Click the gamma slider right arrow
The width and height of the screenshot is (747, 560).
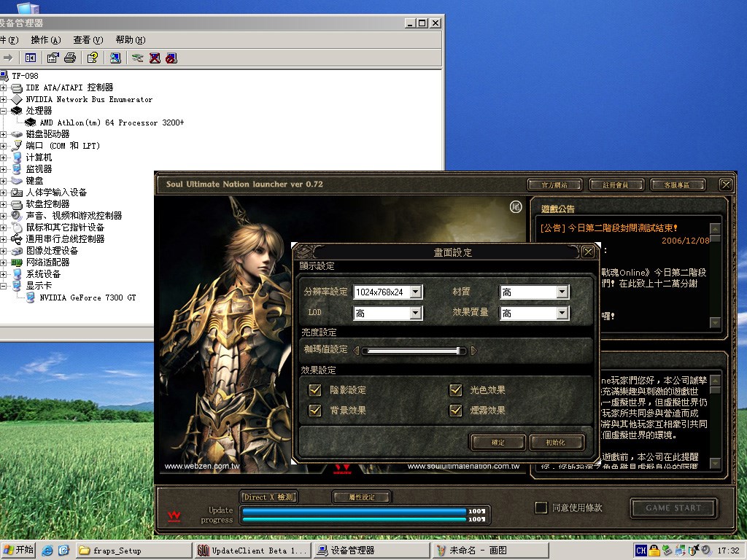tap(473, 351)
